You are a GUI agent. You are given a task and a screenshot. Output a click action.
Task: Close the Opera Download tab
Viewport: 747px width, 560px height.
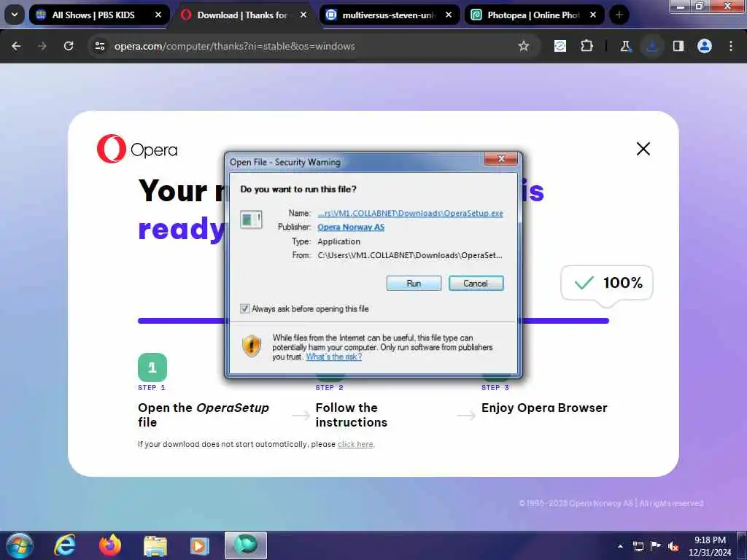pyautogui.click(x=303, y=15)
